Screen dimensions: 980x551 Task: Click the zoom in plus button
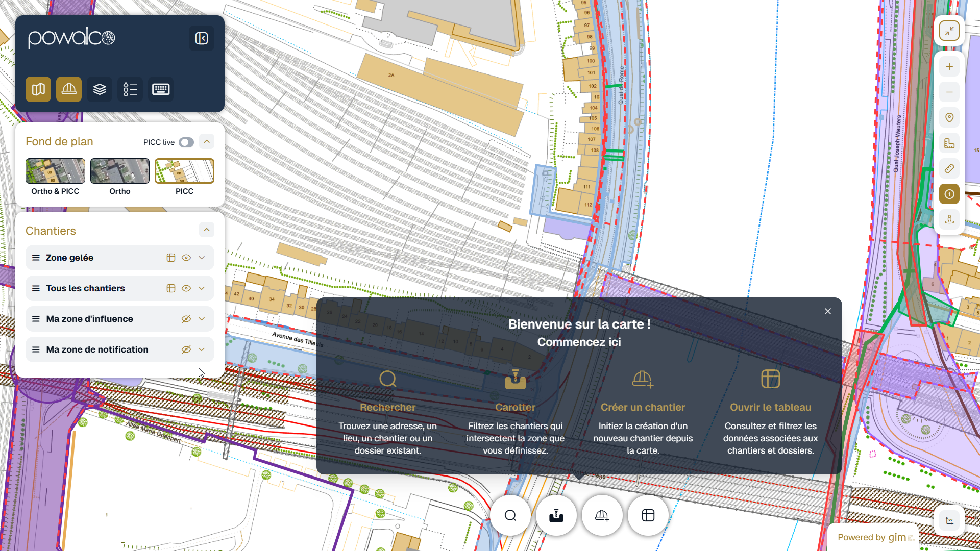(949, 67)
